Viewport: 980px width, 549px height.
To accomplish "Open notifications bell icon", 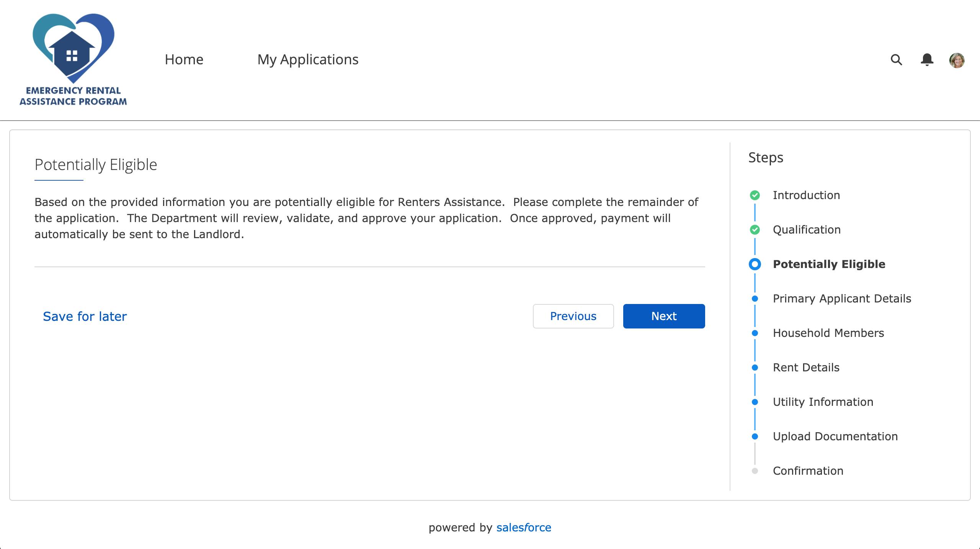I will [927, 60].
